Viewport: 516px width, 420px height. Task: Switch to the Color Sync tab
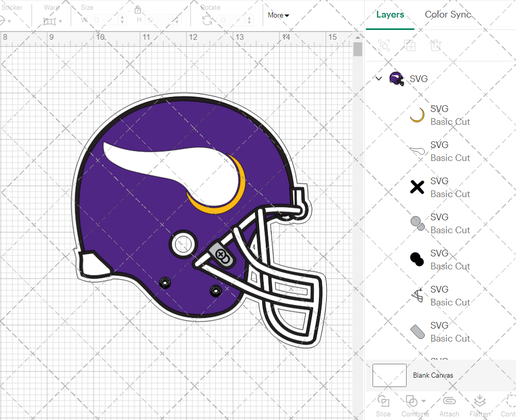pos(448,14)
